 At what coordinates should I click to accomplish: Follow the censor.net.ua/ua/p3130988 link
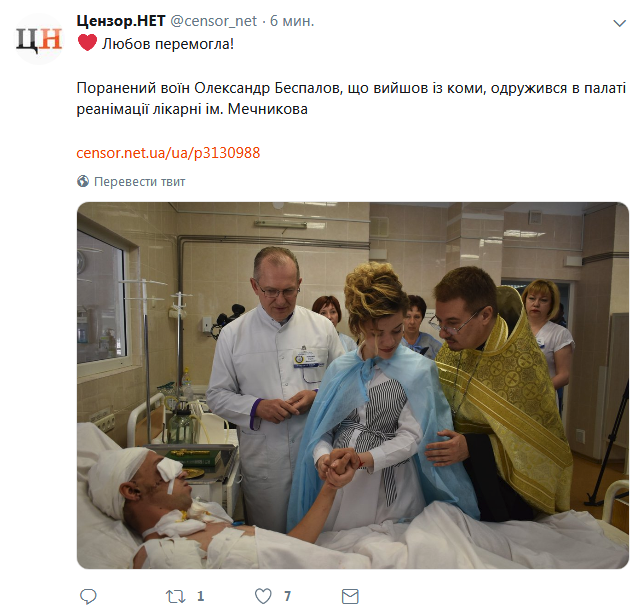coord(168,153)
